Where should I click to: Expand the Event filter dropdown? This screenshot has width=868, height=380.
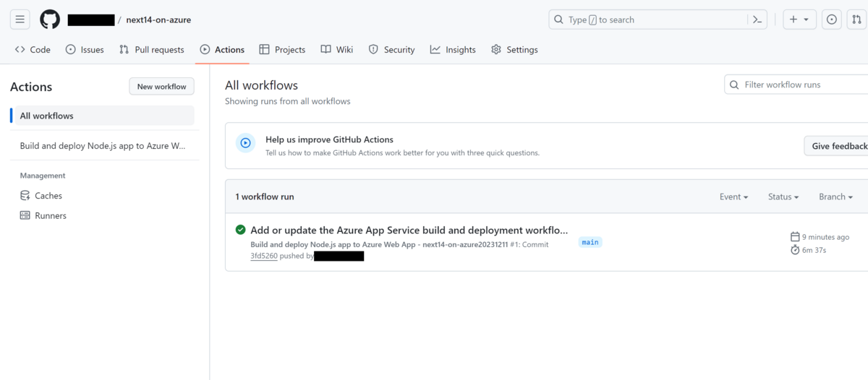(x=733, y=197)
